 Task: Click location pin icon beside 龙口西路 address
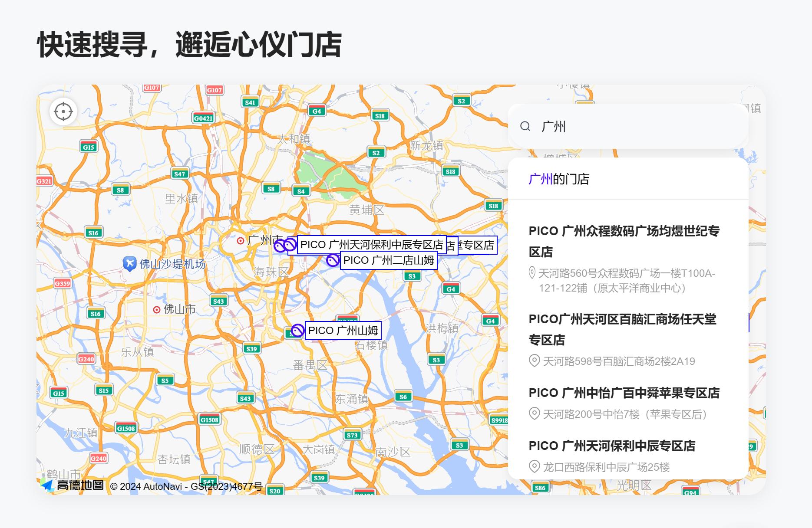[534, 467]
